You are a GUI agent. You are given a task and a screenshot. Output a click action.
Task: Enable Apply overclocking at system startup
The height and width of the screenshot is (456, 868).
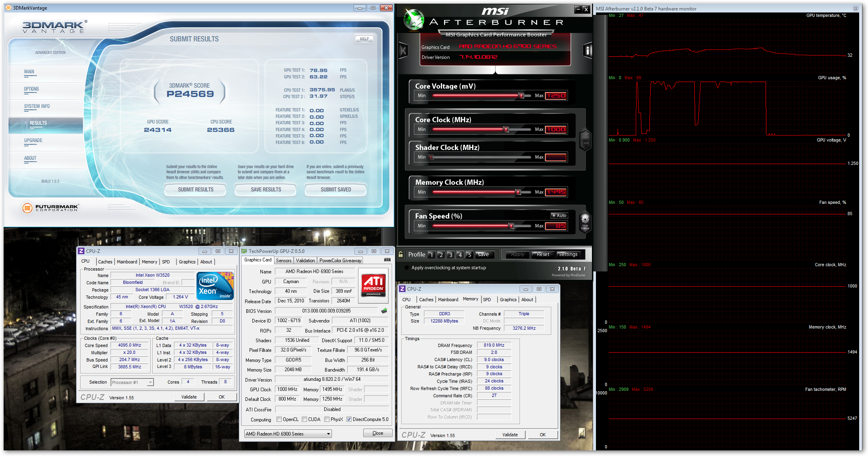(x=407, y=268)
